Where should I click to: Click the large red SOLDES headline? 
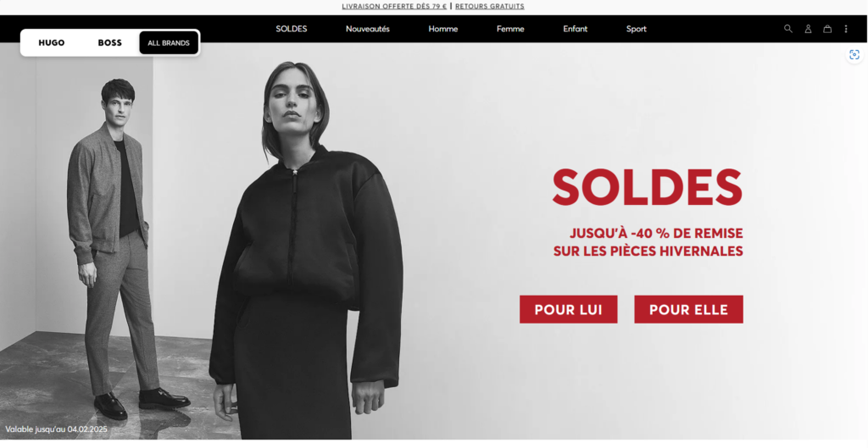click(647, 187)
